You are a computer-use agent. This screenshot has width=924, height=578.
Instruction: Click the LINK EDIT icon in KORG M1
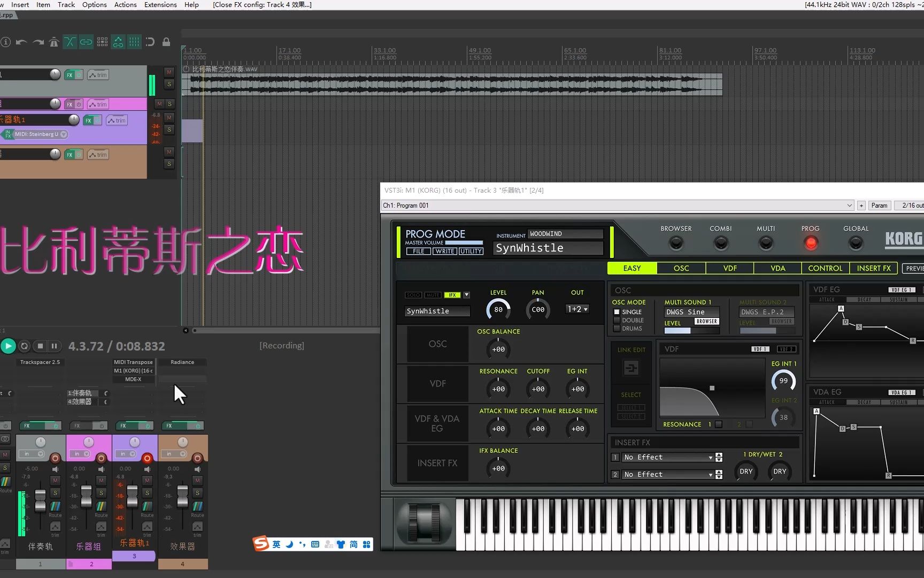631,368
